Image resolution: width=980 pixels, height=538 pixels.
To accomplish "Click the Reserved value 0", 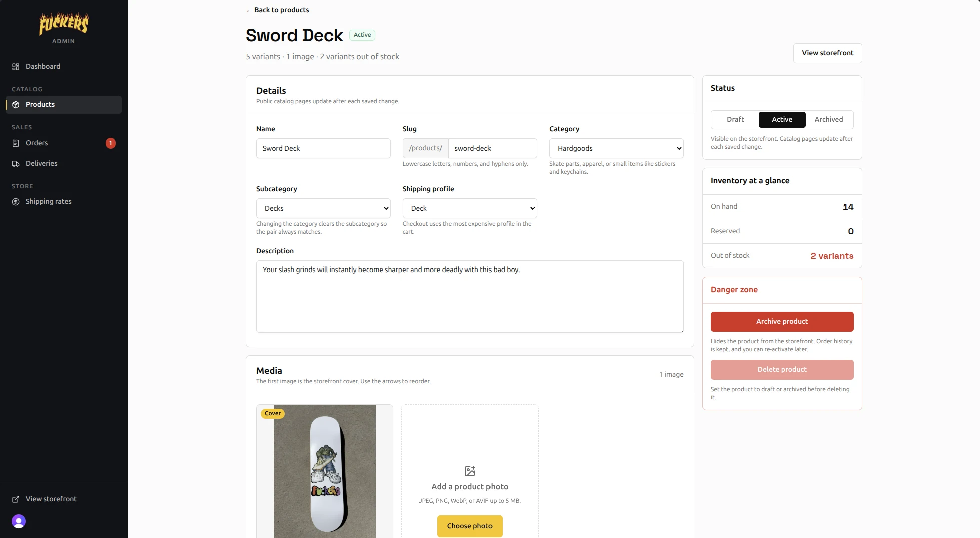I will pyautogui.click(x=851, y=231).
